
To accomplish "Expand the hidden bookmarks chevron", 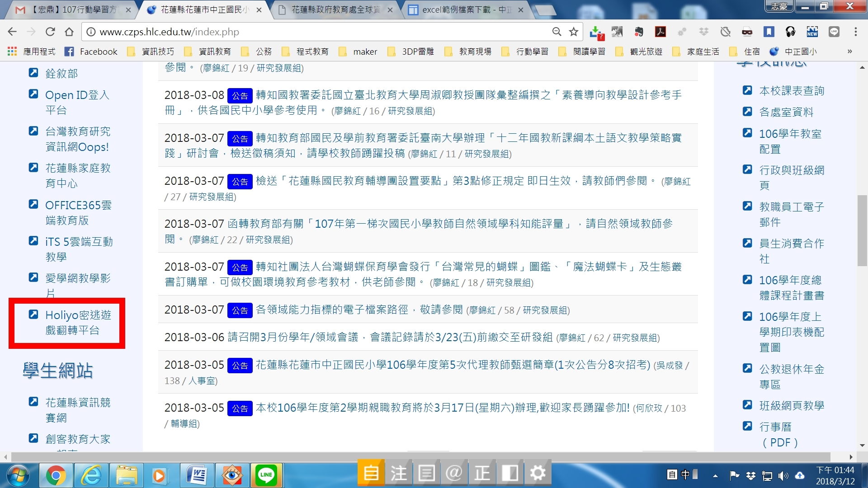I will click(x=849, y=52).
